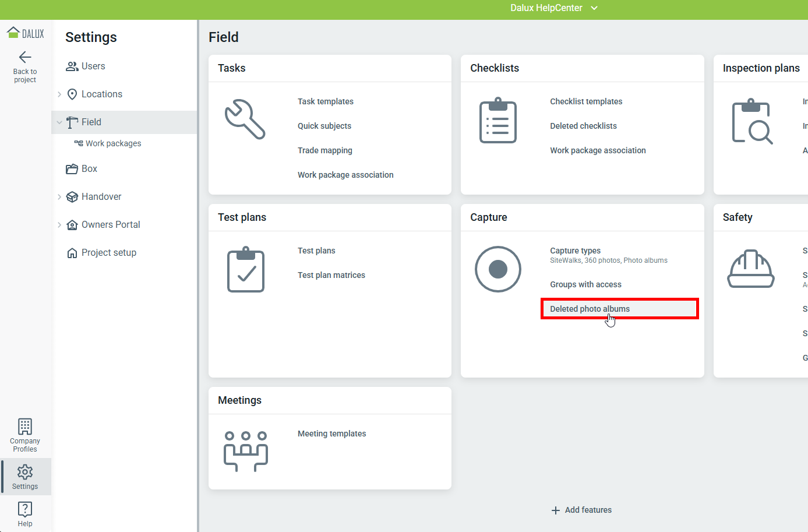Select Users in the Settings menu

click(93, 66)
